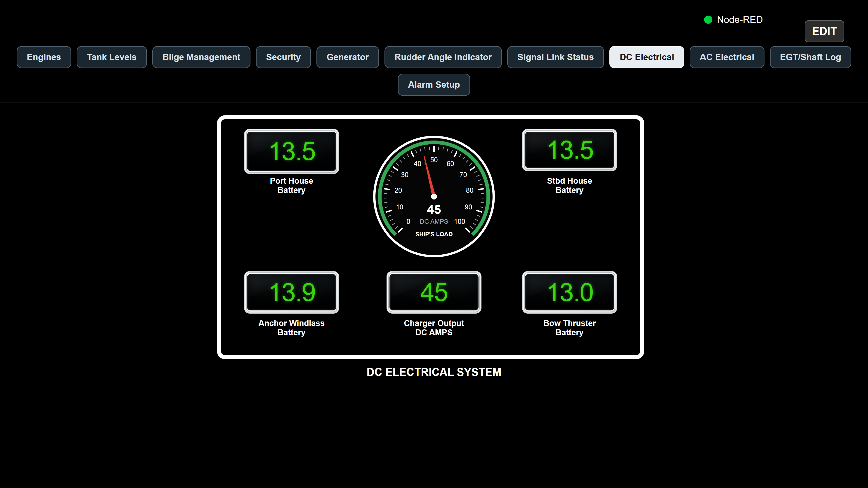This screenshot has width=868, height=488.
Task: Click the Stbd House Battery 13.5 display
Action: tap(569, 150)
